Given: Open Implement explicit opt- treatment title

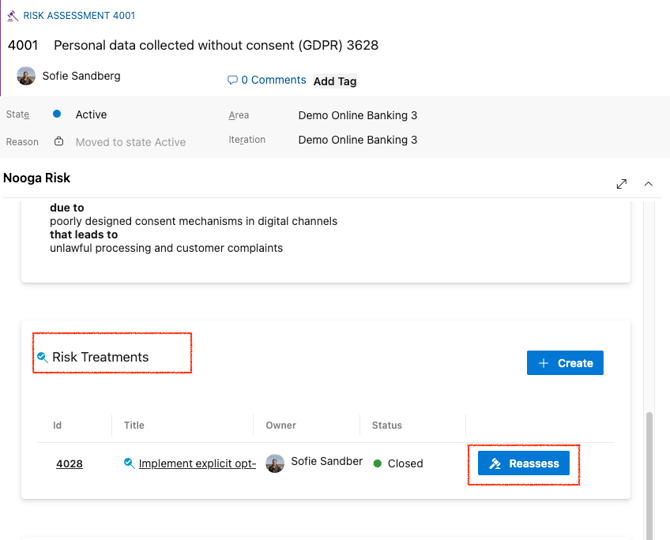Looking at the screenshot, I should (x=197, y=463).
